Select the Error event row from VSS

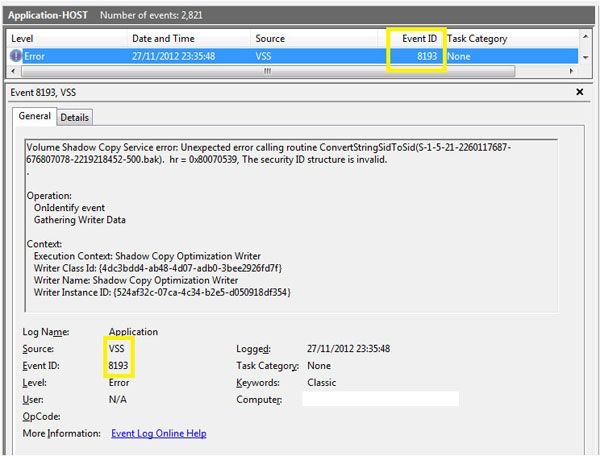pos(293,56)
